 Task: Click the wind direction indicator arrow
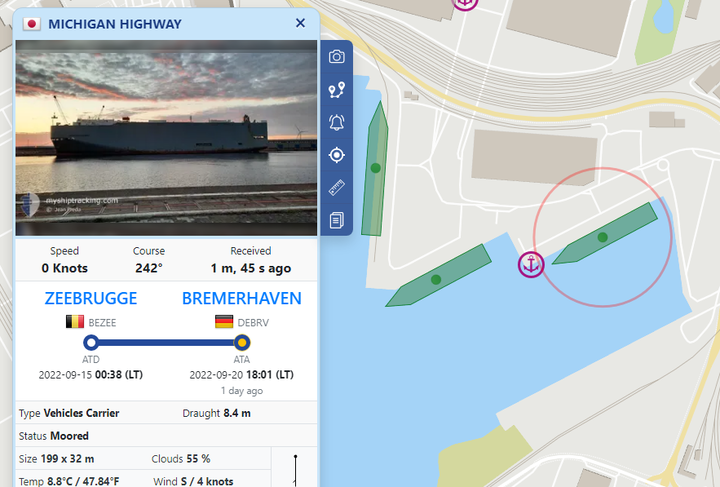[295, 470]
